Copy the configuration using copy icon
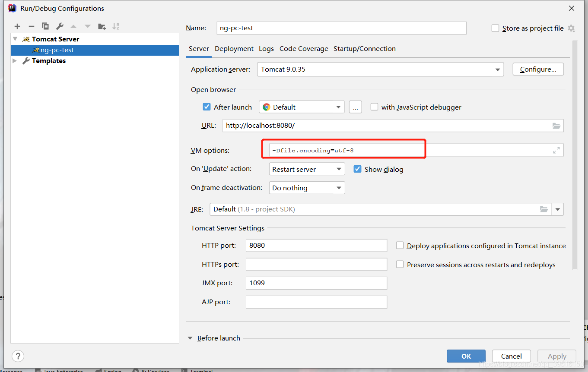This screenshot has width=588, height=372. 45,26
